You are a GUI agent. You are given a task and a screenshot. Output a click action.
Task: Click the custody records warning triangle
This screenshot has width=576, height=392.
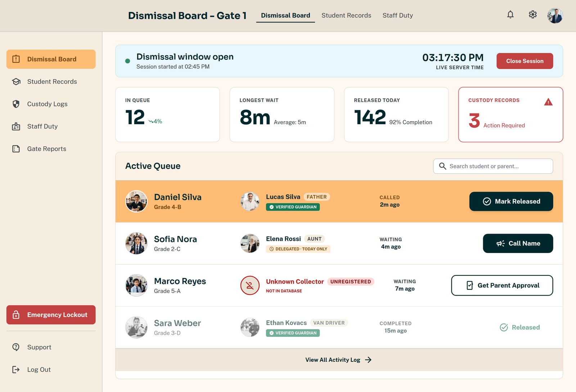click(548, 102)
